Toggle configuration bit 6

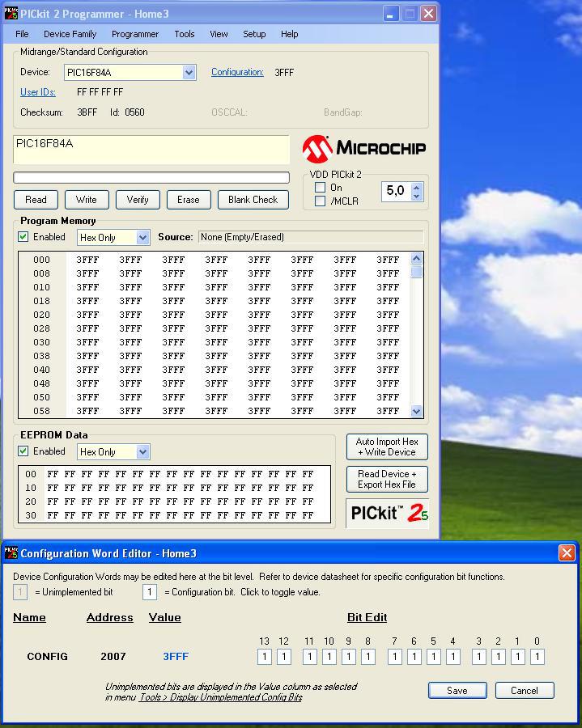pyautogui.click(x=414, y=657)
